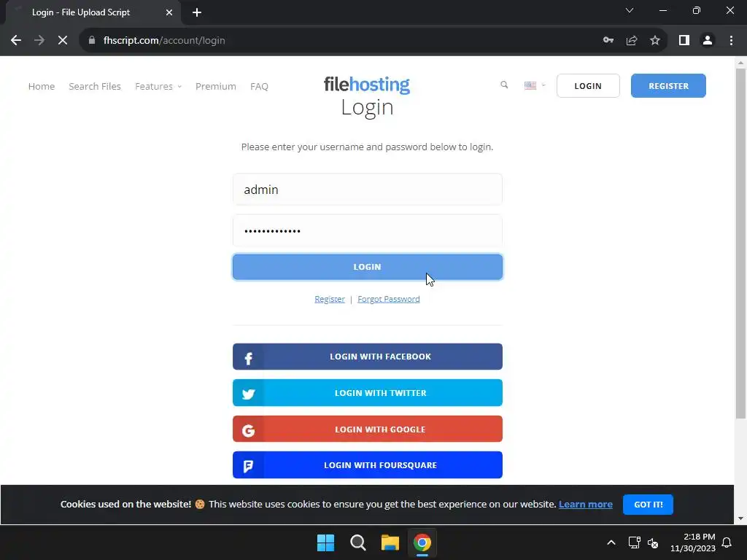Focus the username field containing admin
747x560 pixels.
(368, 190)
